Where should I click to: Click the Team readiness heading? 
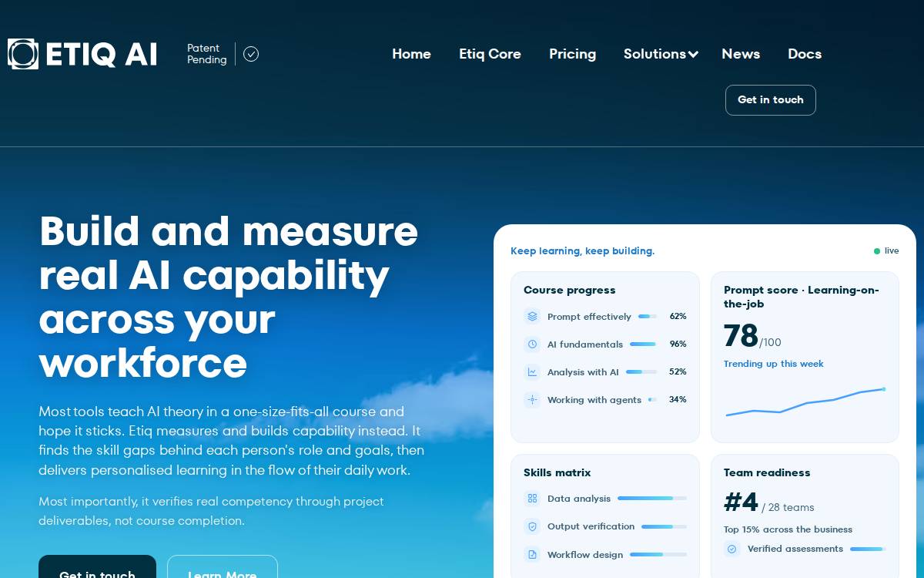tap(767, 472)
